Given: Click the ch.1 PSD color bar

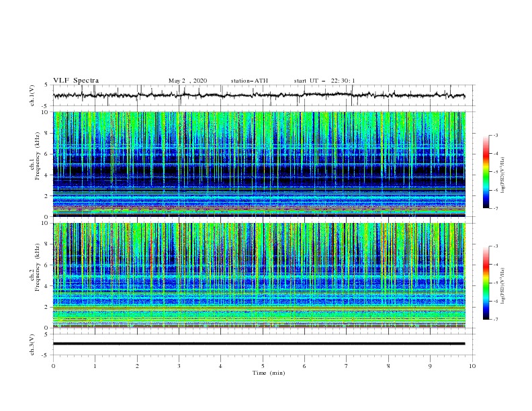Looking at the screenshot, I should click(486, 172).
